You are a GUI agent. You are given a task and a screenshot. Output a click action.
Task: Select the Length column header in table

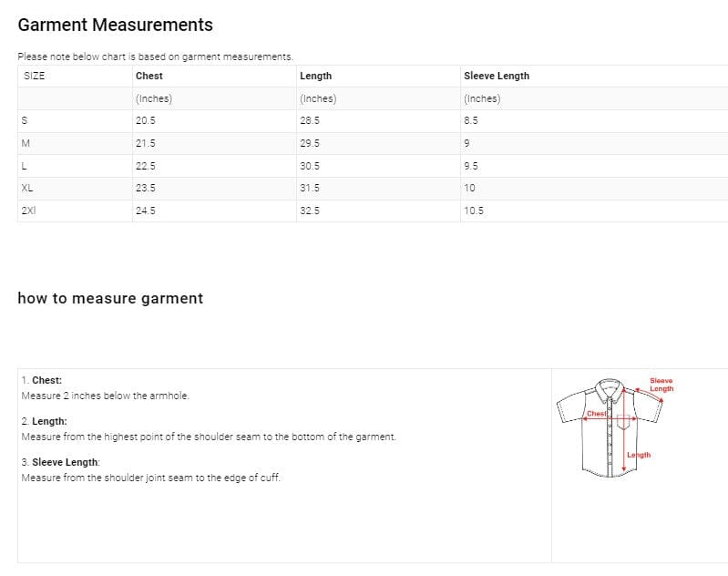(315, 76)
